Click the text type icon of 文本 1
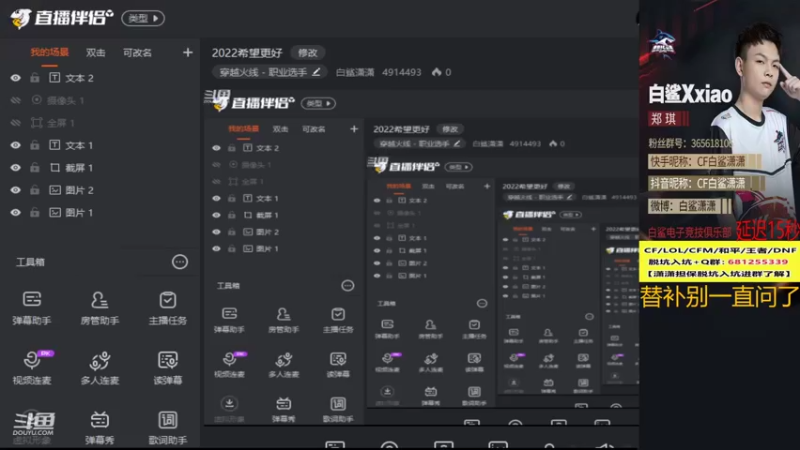 click(55, 145)
